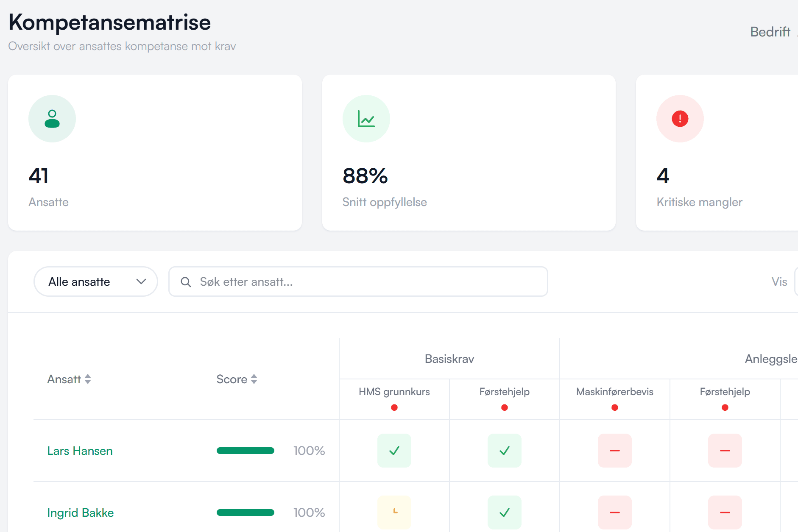Click Lars Hansen's HMS grunnkurs checkmark
Viewport: 798px width, 532px height.
(394, 451)
